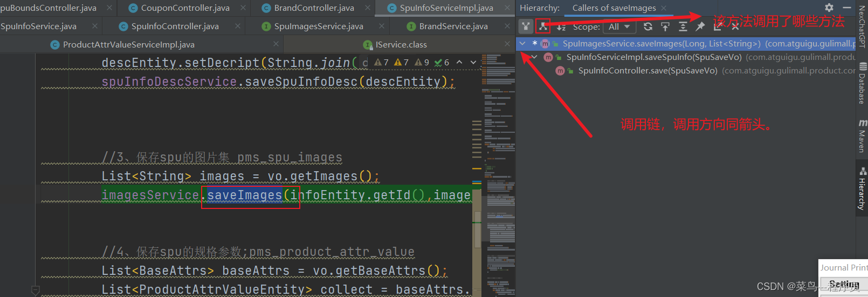868x297 pixels.
Task: Select the Callers of saveImages tab
Action: click(x=614, y=8)
